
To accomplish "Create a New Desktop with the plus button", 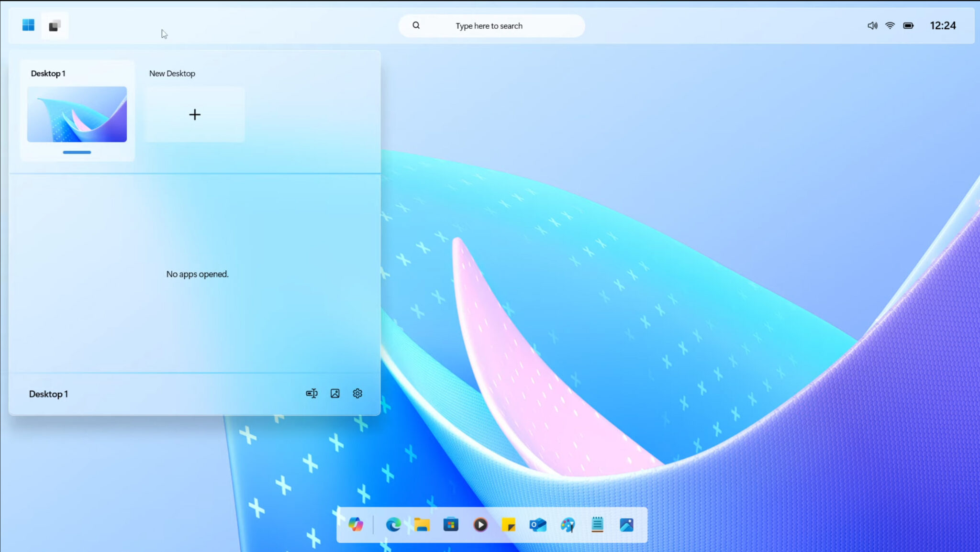I will 195,114.
